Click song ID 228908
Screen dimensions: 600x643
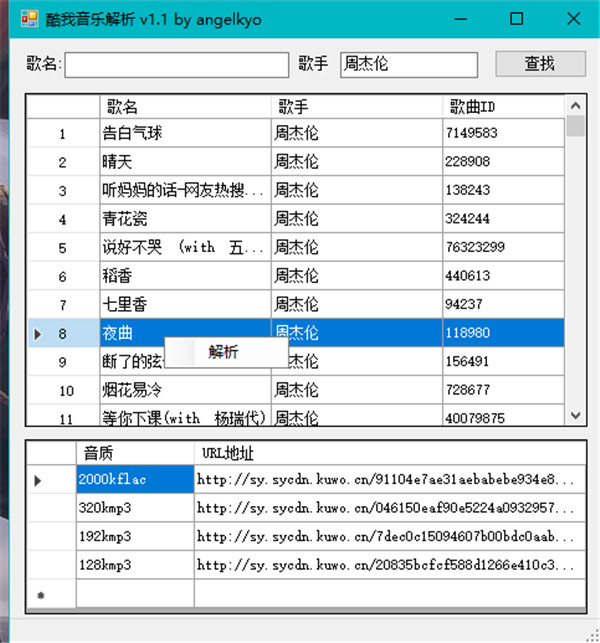504,162
